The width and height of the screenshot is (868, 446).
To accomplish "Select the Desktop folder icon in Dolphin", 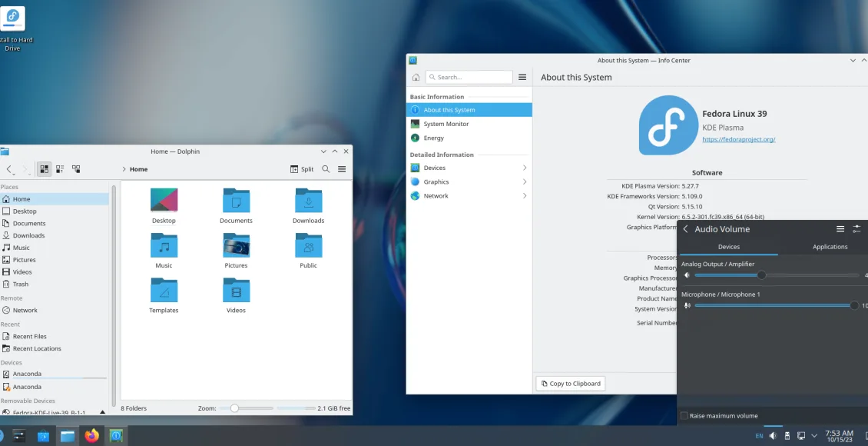I will (164, 200).
